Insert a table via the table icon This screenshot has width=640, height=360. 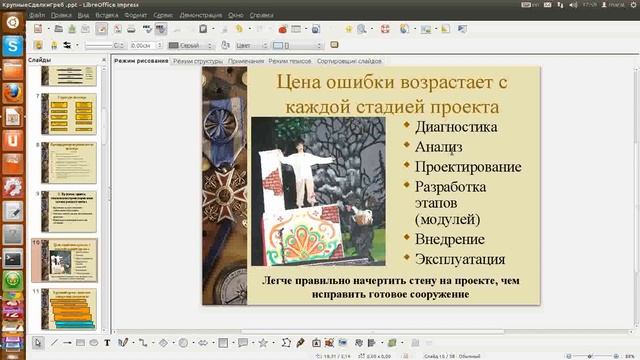(296, 29)
